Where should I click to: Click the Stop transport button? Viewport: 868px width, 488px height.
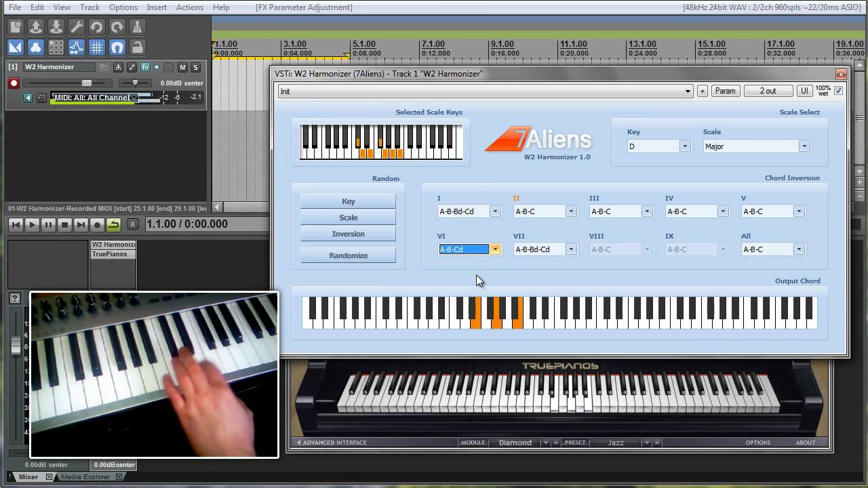(x=64, y=224)
